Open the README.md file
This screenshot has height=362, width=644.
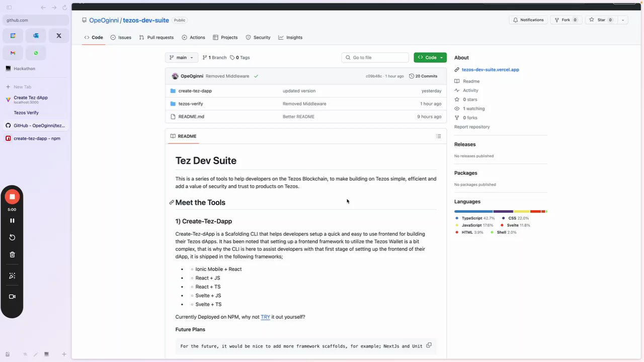point(191,117)
